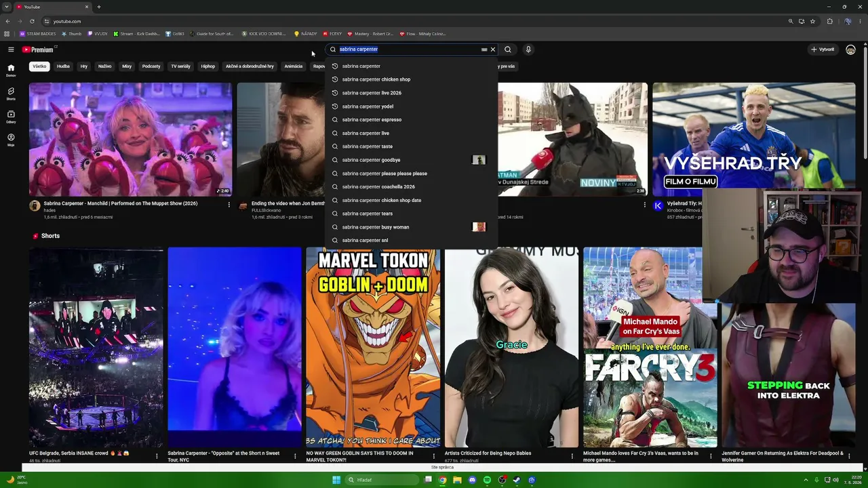
Task: Select the Podcasty filter chip
Action: click(x=151, y=66)
